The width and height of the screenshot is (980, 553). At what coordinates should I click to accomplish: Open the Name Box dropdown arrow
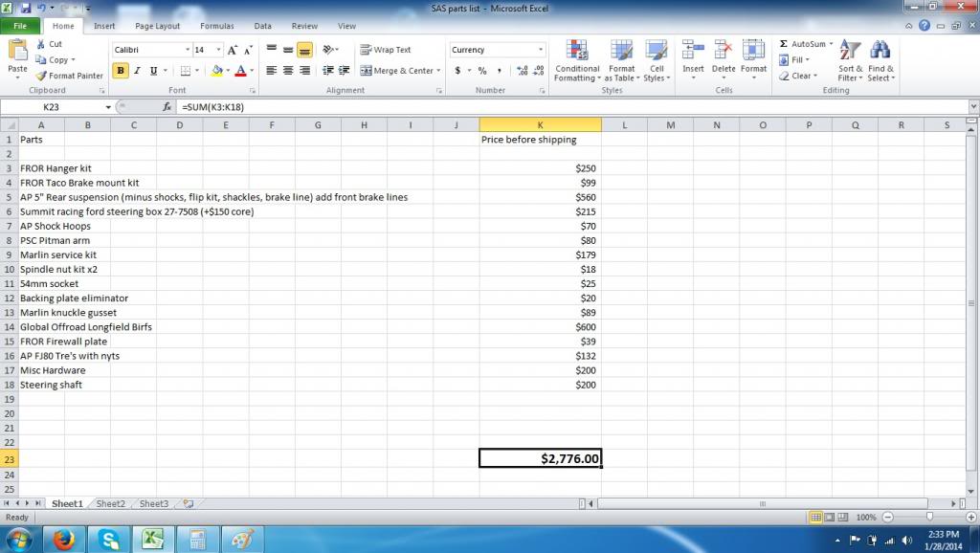click(108, 107)
